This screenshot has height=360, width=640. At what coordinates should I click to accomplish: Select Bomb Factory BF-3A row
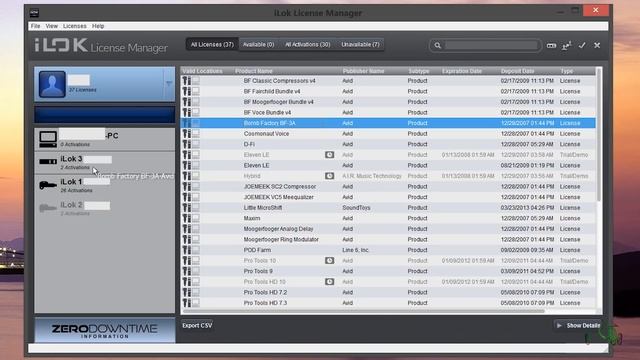pyautogui.click(x=388, y=123)
